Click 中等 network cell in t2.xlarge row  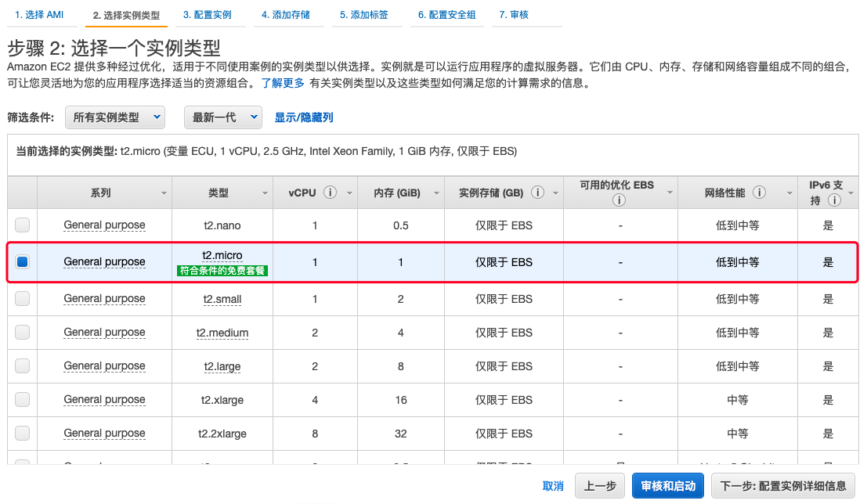(738, 400)
